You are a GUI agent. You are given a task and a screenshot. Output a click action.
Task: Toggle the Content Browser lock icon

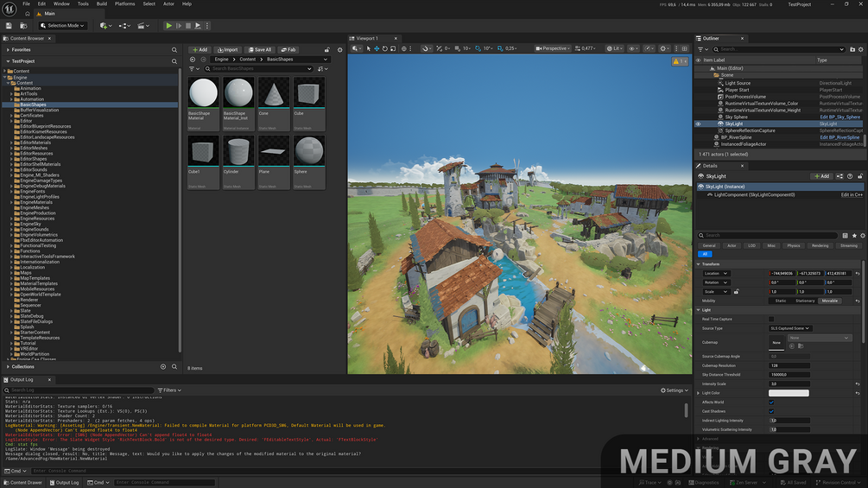pyautogui.click(x=327, y=50)
